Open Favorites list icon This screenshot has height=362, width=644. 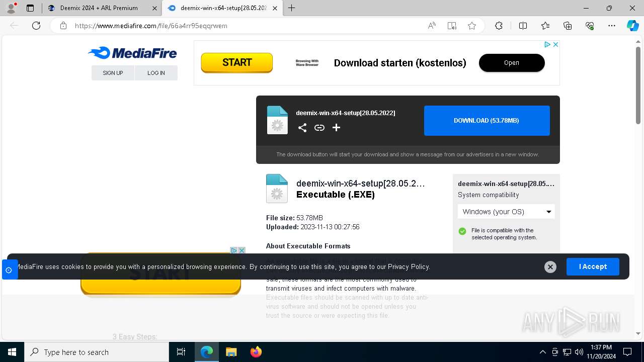pyautogui.click(x=545, y=26)
